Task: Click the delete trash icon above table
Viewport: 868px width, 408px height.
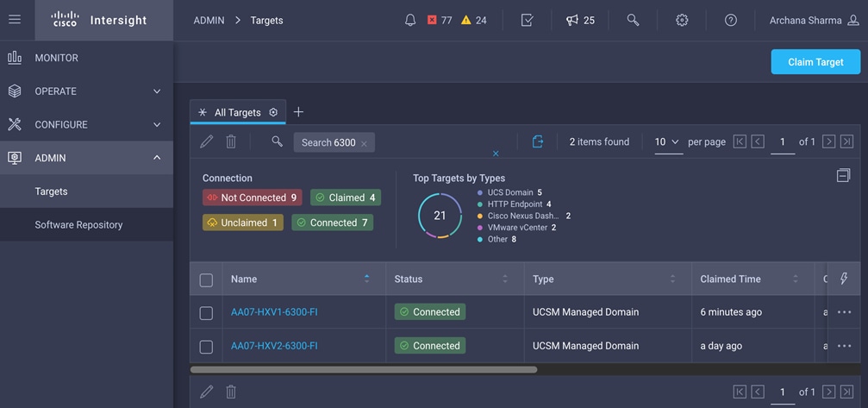Action: (231, 141)
